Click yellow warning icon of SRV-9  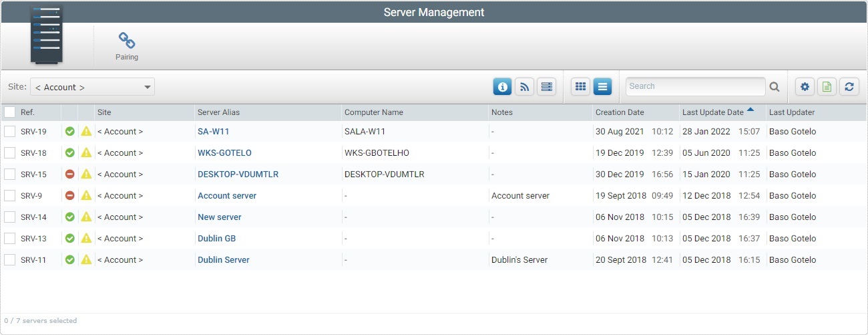pyautogui.click(x=86, y=196)
